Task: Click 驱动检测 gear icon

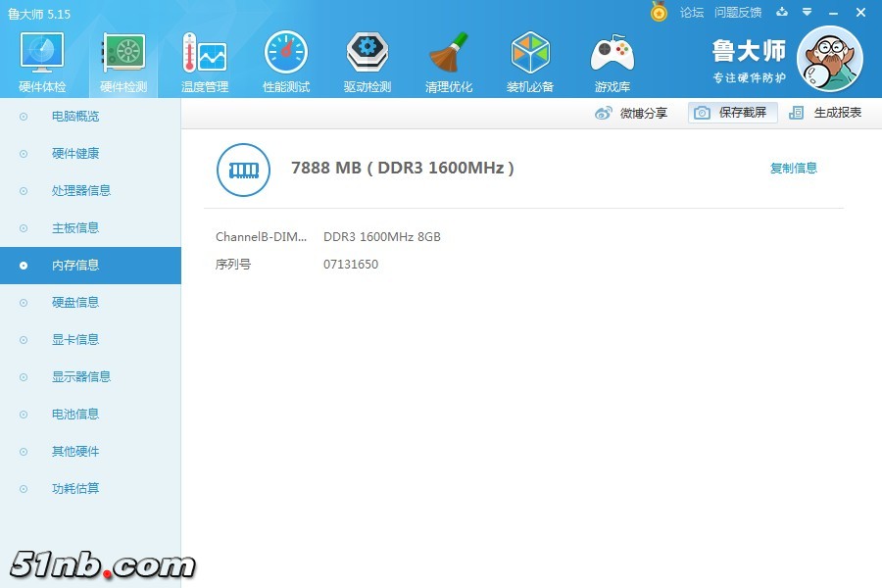Action: pyautogui.click(x=367, y=55)
